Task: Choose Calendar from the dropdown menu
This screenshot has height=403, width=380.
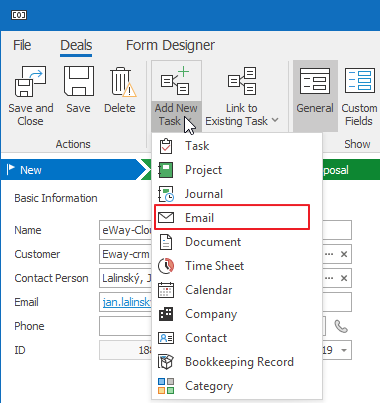Action: click(237, 290)
